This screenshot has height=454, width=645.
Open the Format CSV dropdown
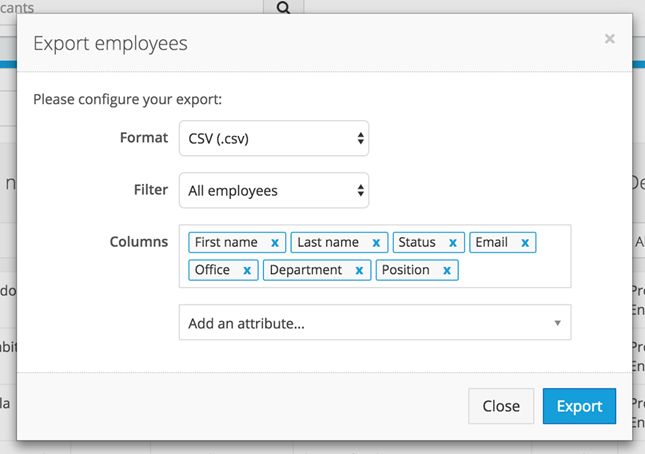tap(273, 139)
